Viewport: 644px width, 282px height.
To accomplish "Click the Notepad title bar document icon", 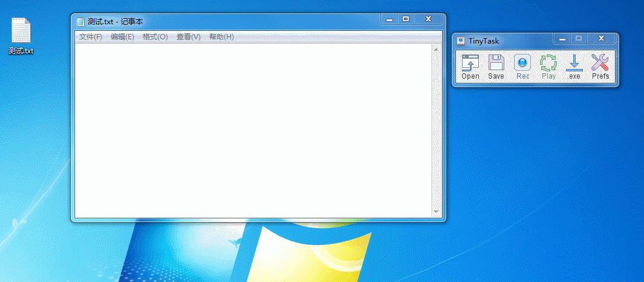I will 80,21.
